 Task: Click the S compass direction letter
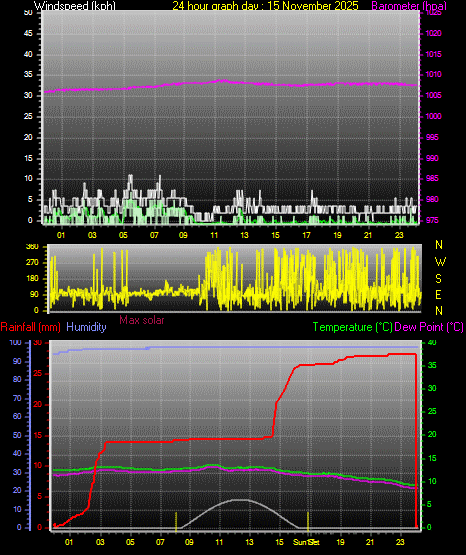point(438,279)
